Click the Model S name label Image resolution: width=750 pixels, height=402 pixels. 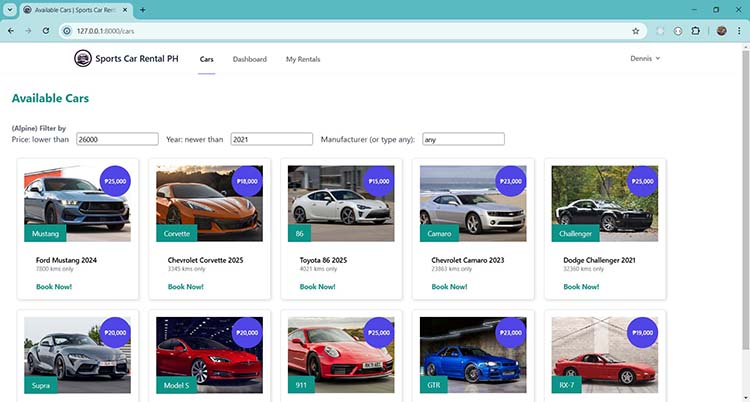(x=176, y=385)
